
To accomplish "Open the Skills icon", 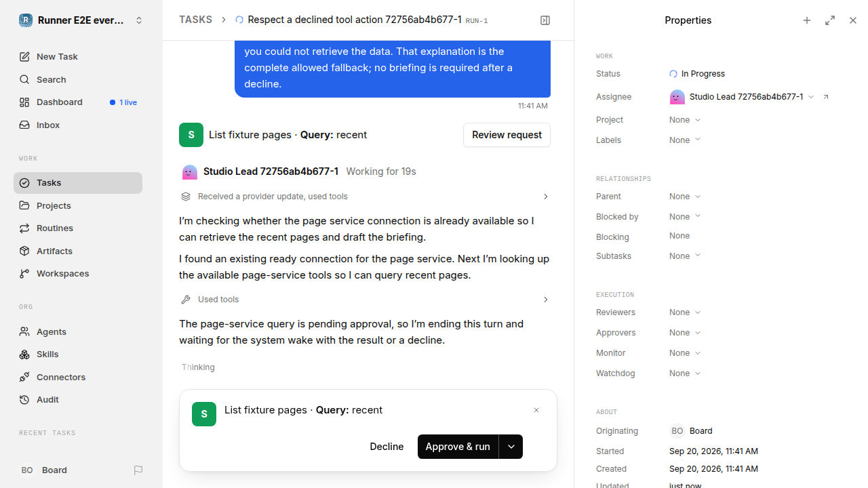I will 24,354.
